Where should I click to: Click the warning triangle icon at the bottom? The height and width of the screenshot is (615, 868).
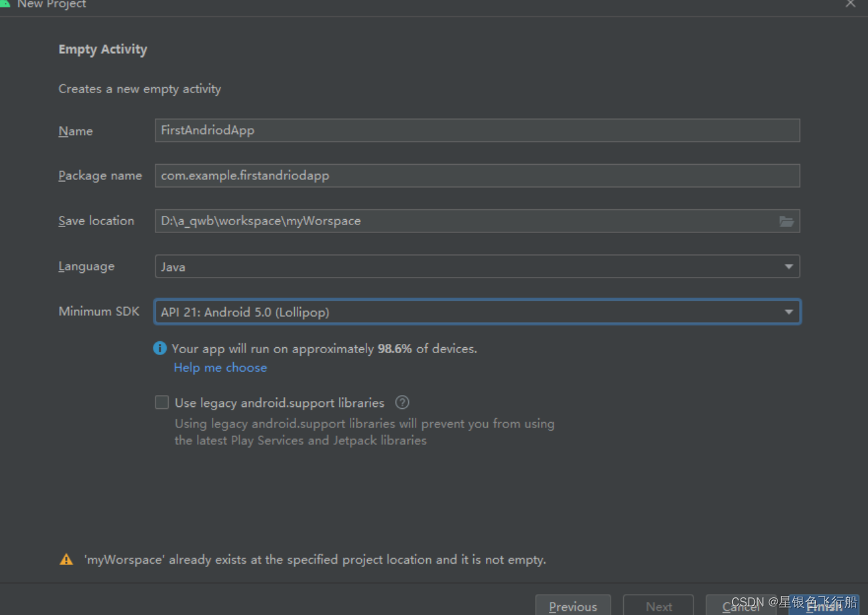(x=66, y=560)
